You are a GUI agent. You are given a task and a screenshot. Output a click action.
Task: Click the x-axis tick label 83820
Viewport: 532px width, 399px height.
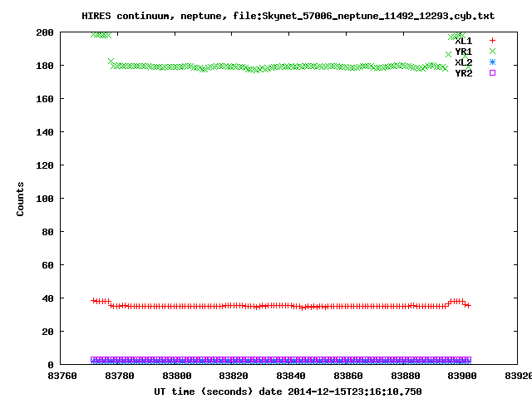coord(234,376)
